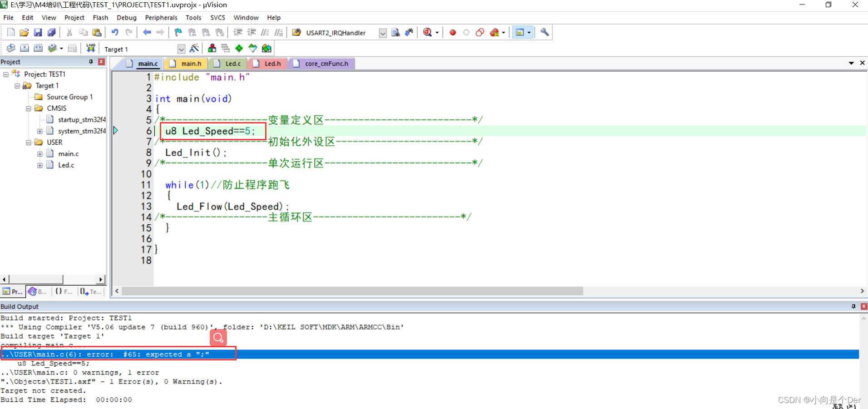Collapse the Project: TEST1 tree node
The image size is (868, 409).
6,74
